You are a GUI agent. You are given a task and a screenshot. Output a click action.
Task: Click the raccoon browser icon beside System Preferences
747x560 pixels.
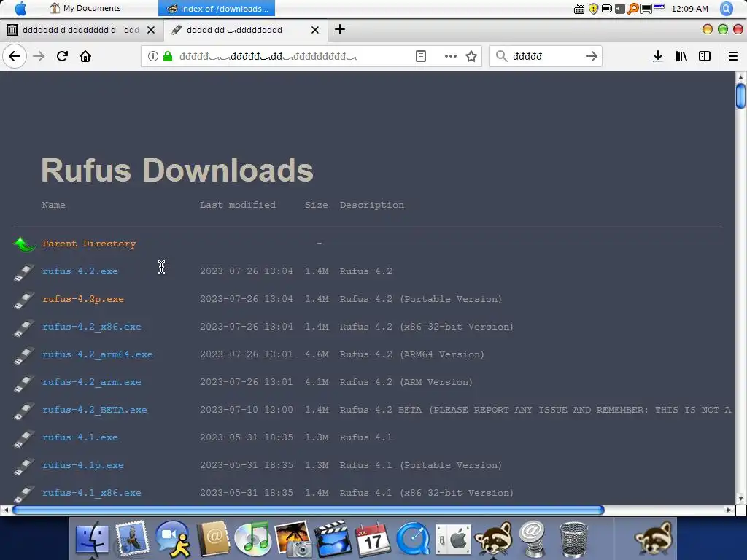pos(493,539)
